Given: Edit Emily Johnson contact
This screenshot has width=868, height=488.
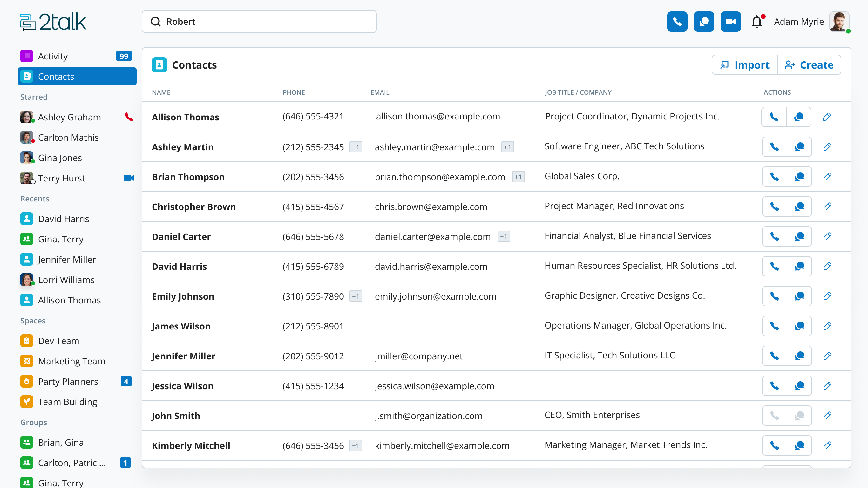Looking at the screenshot, I should 827,296.
